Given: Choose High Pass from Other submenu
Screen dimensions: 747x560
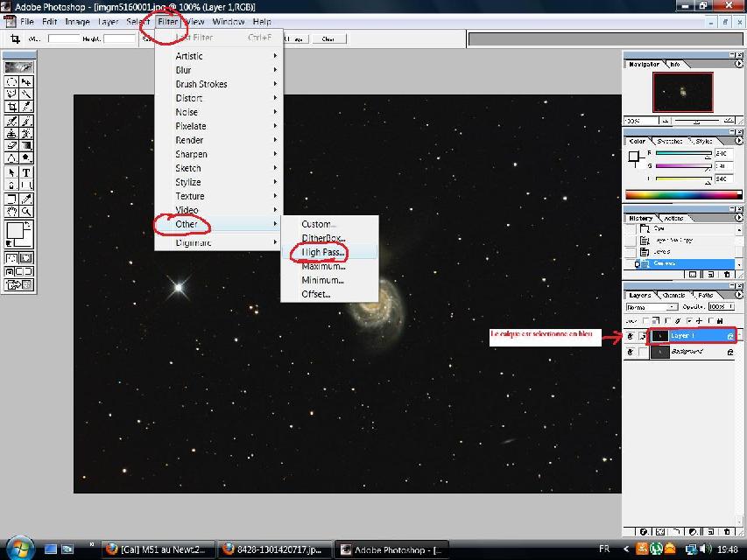Looking at the screenshot, I should pyautogui.click(x=329, y=252).
